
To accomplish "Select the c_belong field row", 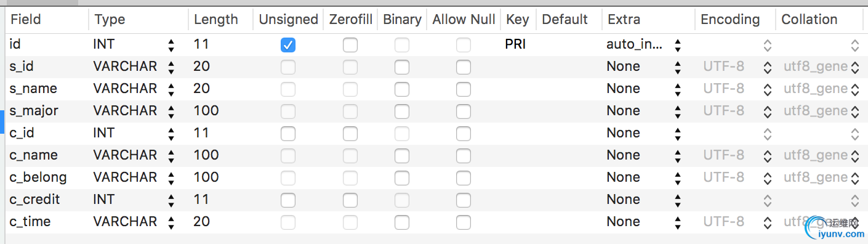I will (x=434, y=177).
